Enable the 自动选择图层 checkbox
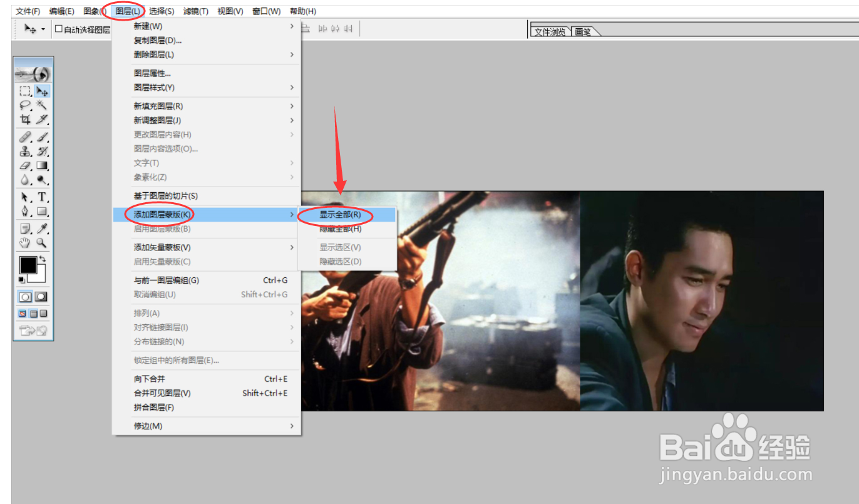Image resolution: width=859 pixels, height=504 pixels. tap(59, 29)
